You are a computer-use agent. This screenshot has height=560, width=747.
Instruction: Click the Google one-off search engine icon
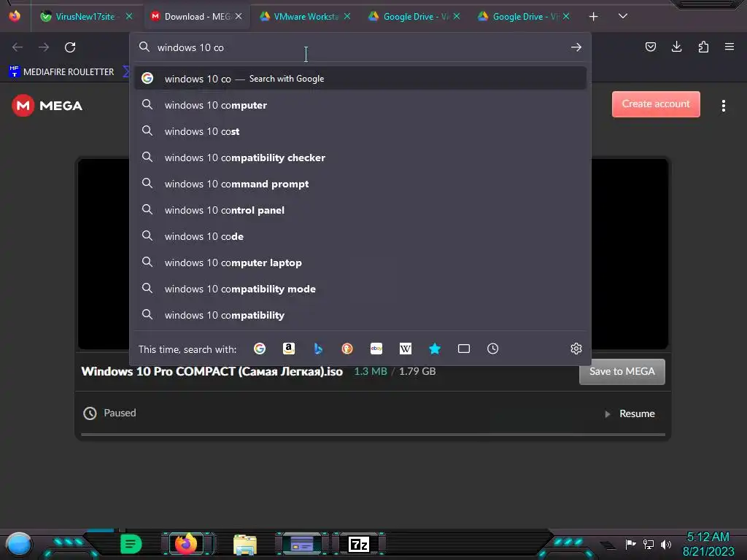[x=260, y=349]
